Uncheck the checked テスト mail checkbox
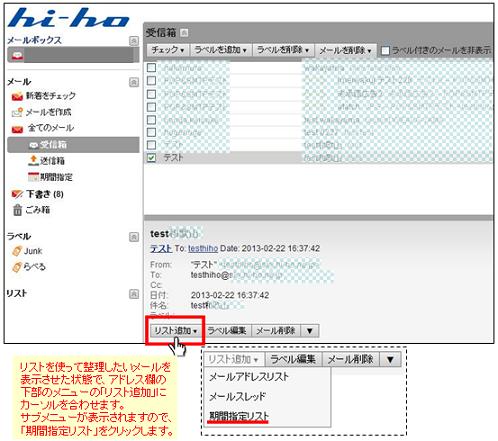Image resolution: width=498 pixels, height=441 pixels. [x=151, y=157]
